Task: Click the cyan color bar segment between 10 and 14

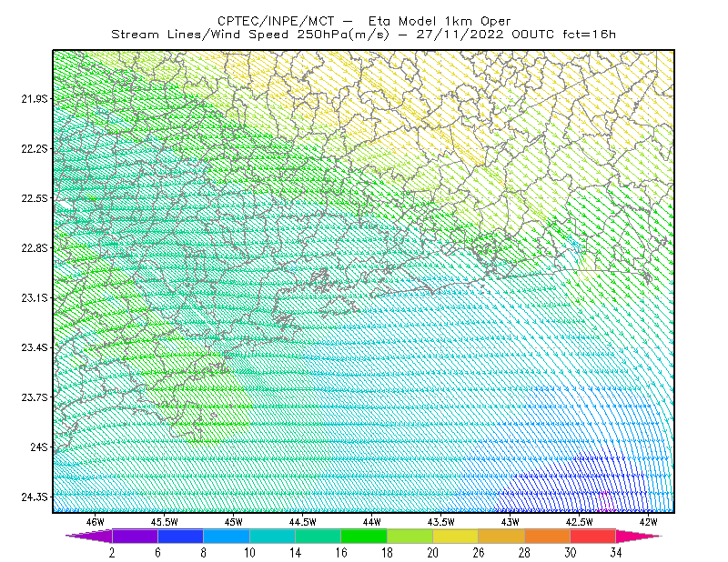Action: (272, 536)
